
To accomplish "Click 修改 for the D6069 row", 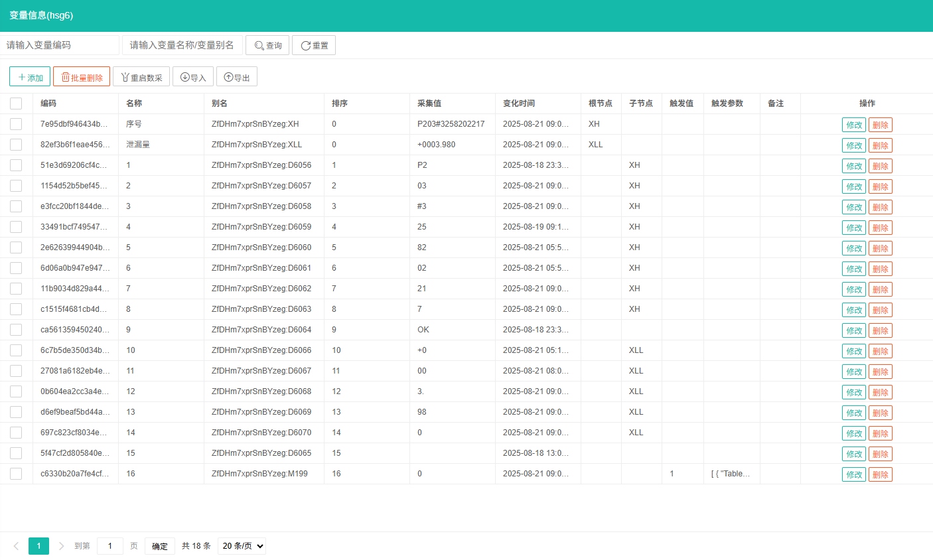I will pyautogui.click(x=854, y=413).
